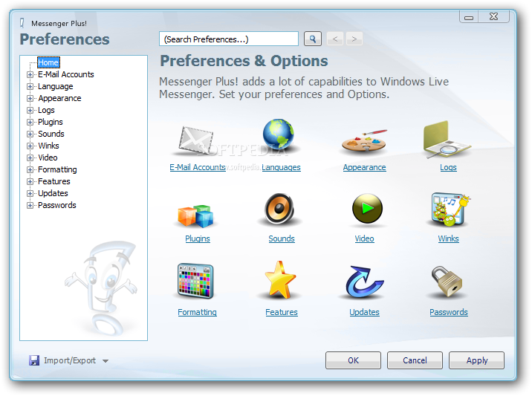Open the E-Mail Accounts envelope icon

pyautogui.click(x=196, y=141)
